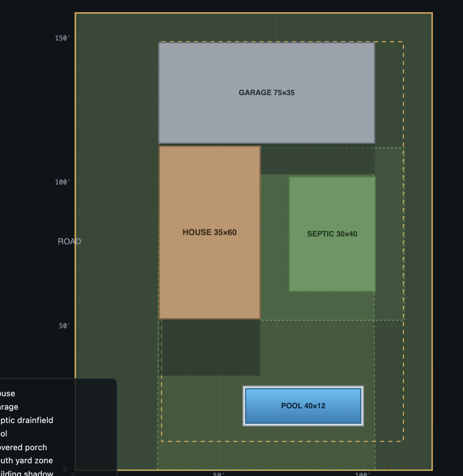Click the 50′ vertical axis label
The image size is (463, 476).
[64, 326]
